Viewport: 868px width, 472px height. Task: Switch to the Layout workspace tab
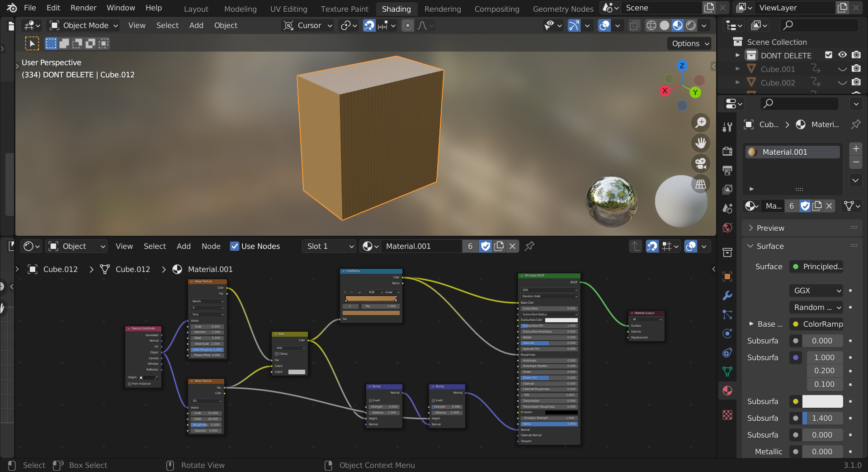tap(196, 9)
